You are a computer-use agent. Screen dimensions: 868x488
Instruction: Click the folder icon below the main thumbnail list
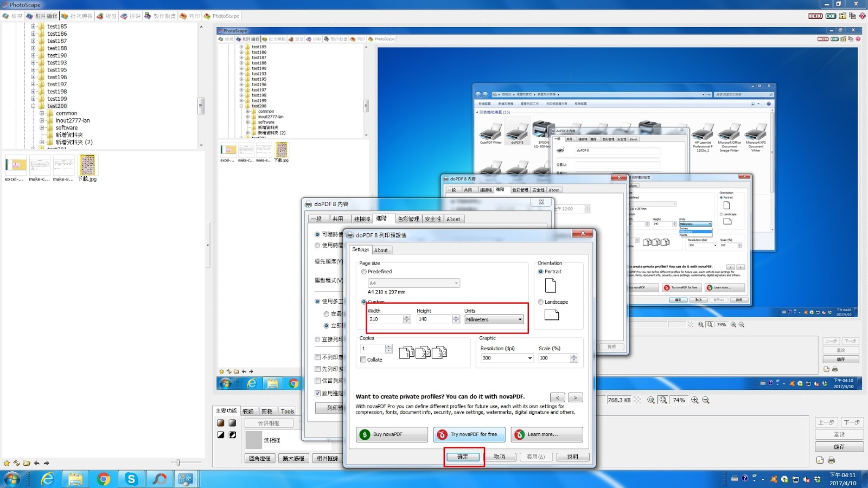26,463
